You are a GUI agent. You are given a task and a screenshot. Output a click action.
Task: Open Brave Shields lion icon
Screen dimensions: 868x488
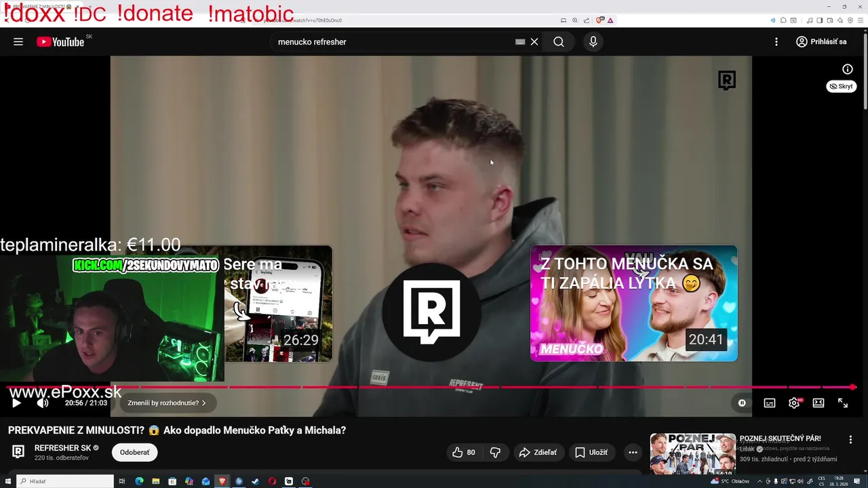click(x=599, y=20)
